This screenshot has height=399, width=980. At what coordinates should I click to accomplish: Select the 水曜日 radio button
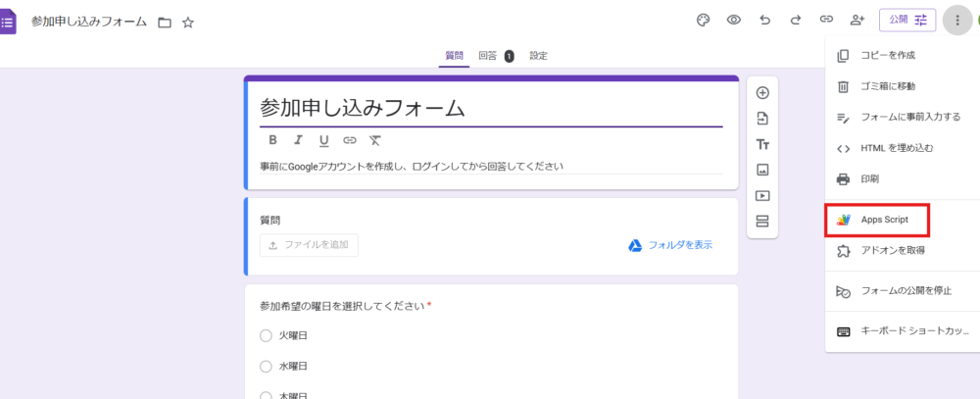tap(266, 367)
